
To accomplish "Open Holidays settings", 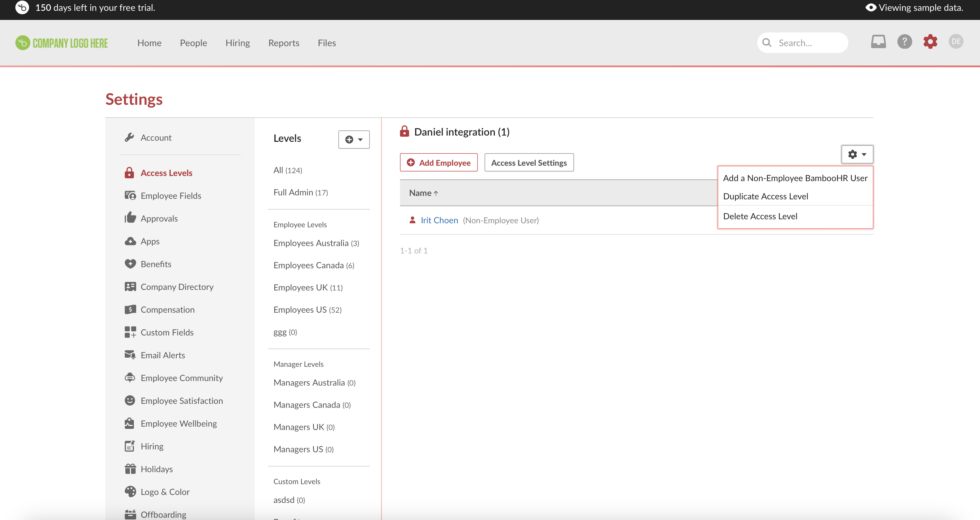I will (x=148, y=469).
